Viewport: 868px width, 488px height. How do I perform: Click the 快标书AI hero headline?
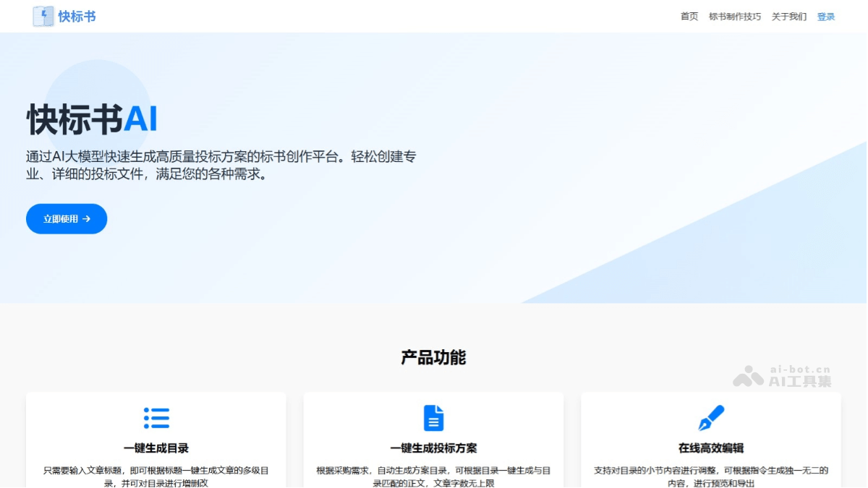tap(92, 119)
